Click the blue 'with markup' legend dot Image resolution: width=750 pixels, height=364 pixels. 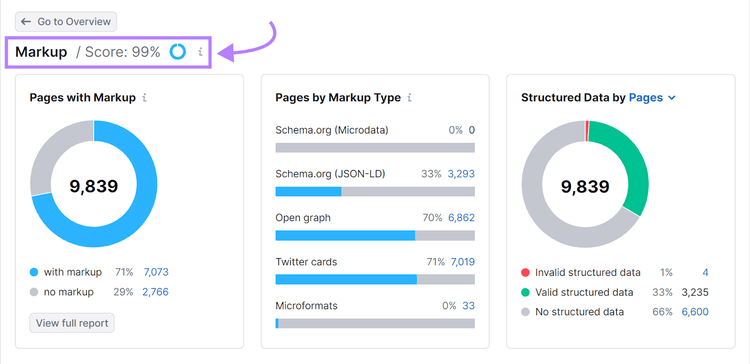(x=33, y=272)
